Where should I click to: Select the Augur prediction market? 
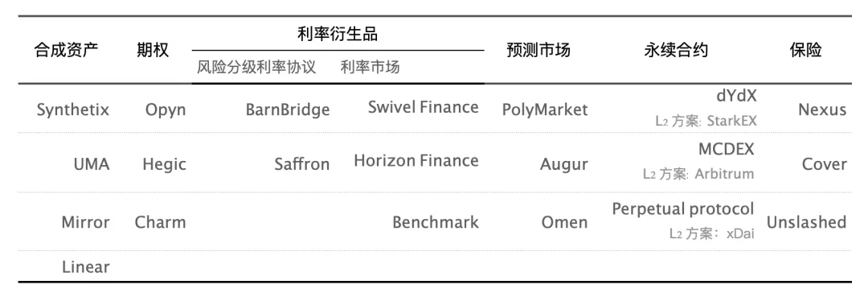pyautogui.click(x=564, y=164)
